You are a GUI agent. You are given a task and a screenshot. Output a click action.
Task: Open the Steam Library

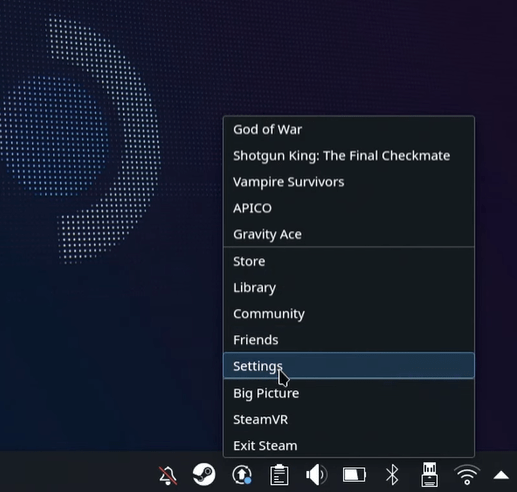coord(349,287)
